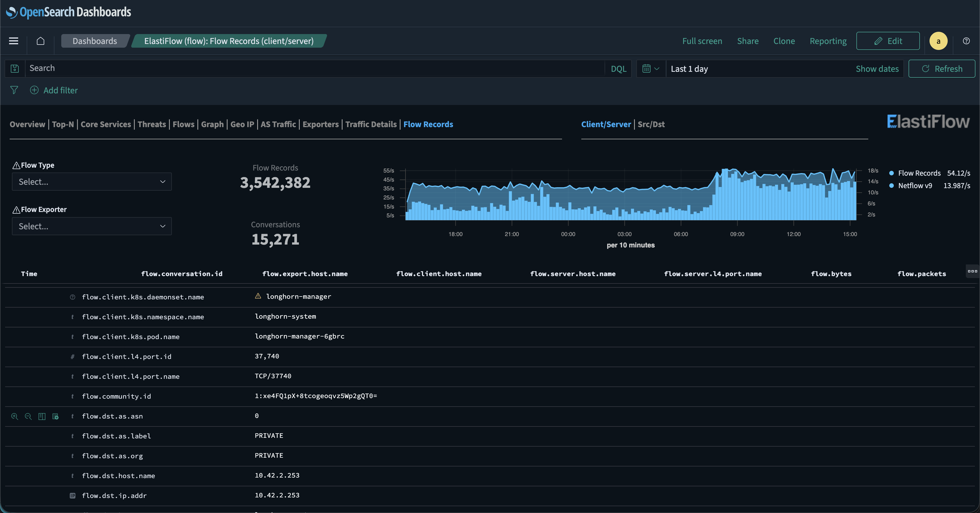Click the home icon in the breadcrumb bar
The height and width of the screenshot is (513, 980).
pyautogui.click(x=41, y=41)
